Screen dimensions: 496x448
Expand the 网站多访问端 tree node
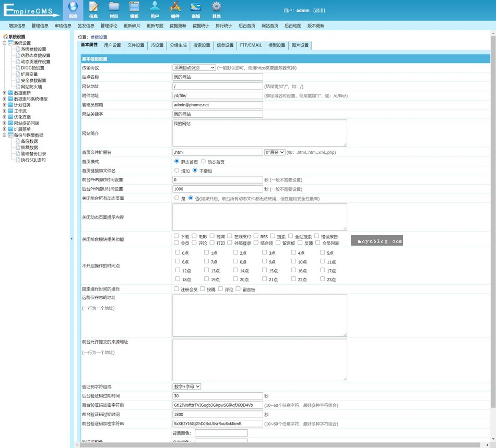(x=4, y=123)
